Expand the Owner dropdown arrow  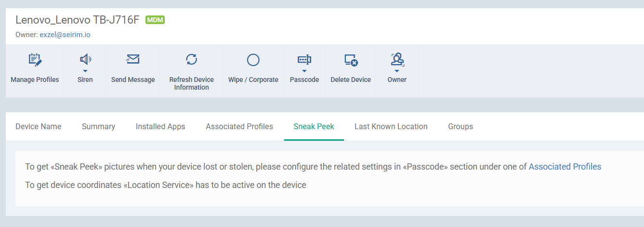point(397,71)
